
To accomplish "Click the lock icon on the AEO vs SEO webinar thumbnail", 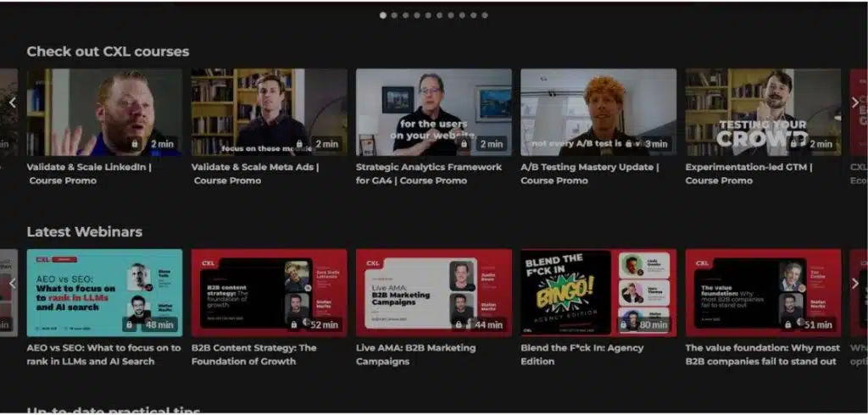I will [x=129, y=325].
